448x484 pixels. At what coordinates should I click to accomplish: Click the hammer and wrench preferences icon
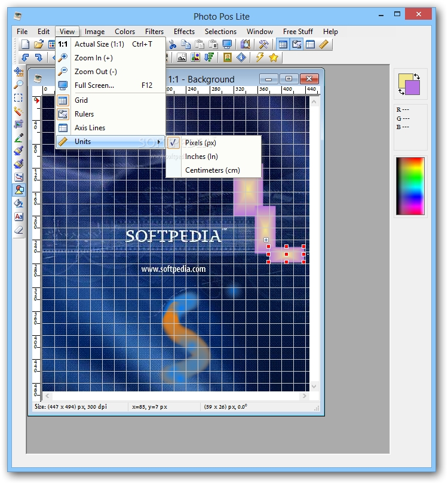click(263, 44)
